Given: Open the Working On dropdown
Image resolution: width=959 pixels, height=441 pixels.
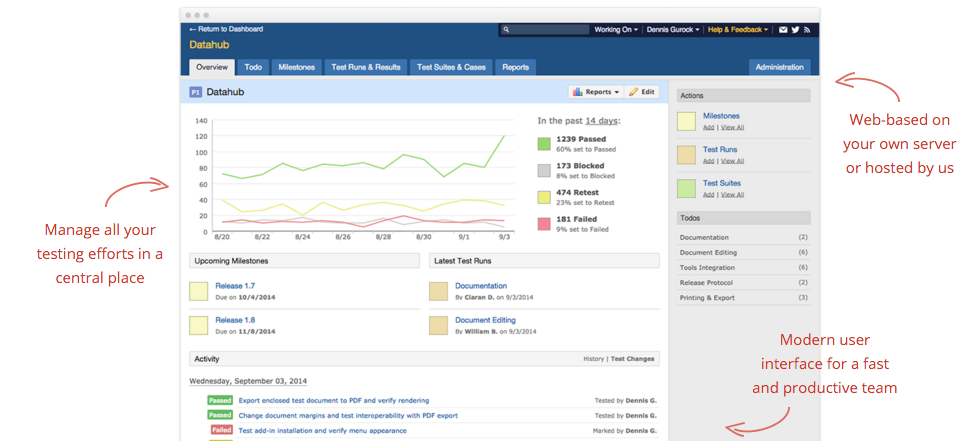Looking at the screenshot, I should (x=616, y=29).
